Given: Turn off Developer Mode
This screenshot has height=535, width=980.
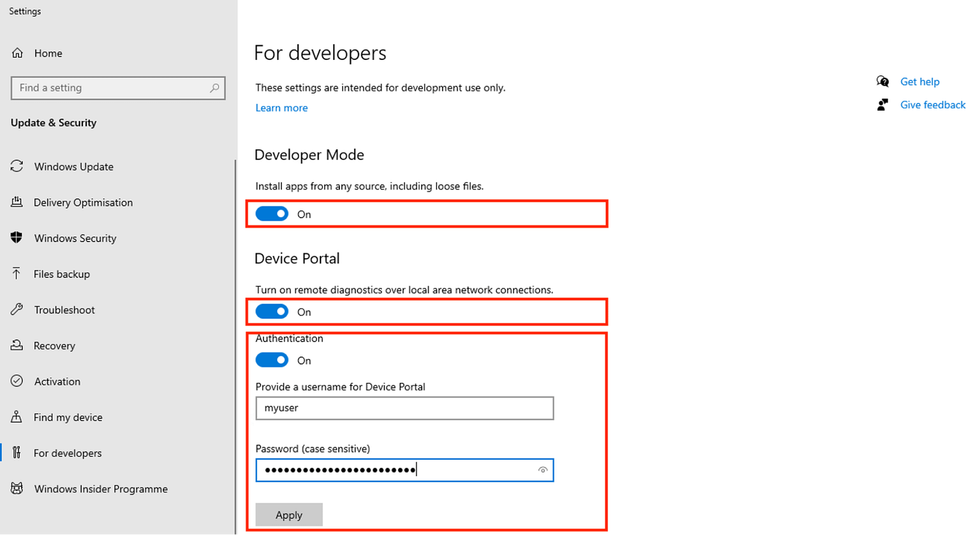Looking at the screenshot, I should (272, 214).
